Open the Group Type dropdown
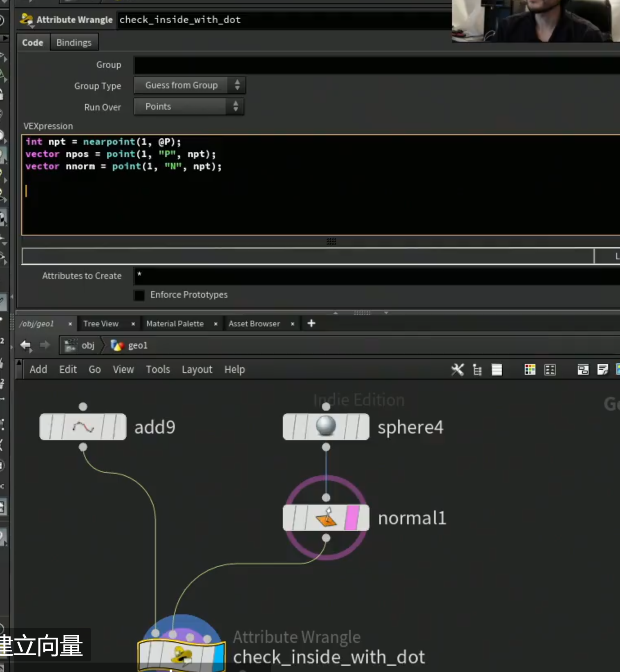Image resolution: width=620 pixels, height=672 pixels. click(190, 85)
